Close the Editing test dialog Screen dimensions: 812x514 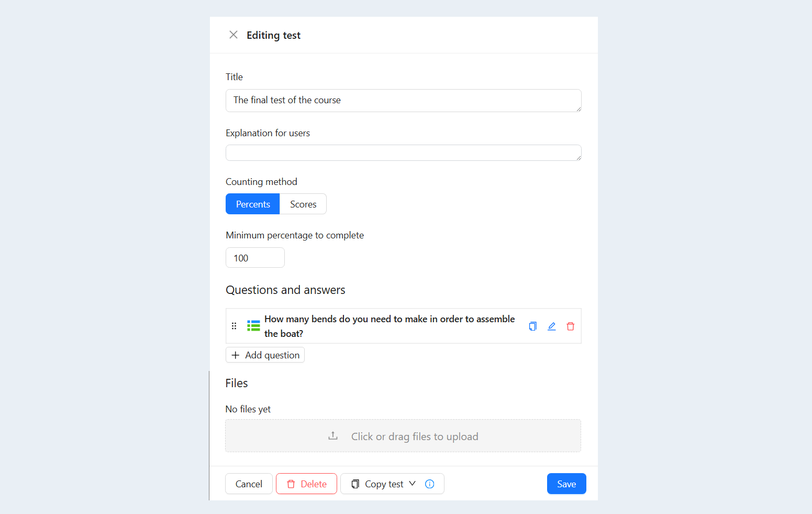pos(233,35)
